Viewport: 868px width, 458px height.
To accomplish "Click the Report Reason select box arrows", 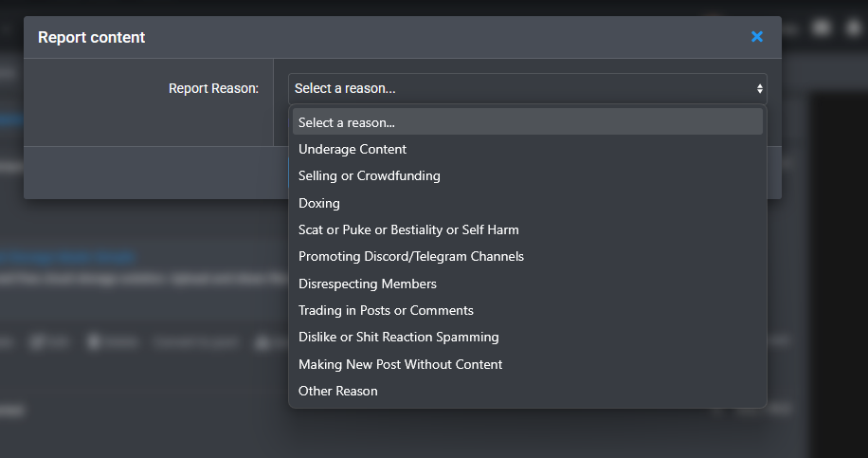I will pyautogui.click(x=759, y=88).
